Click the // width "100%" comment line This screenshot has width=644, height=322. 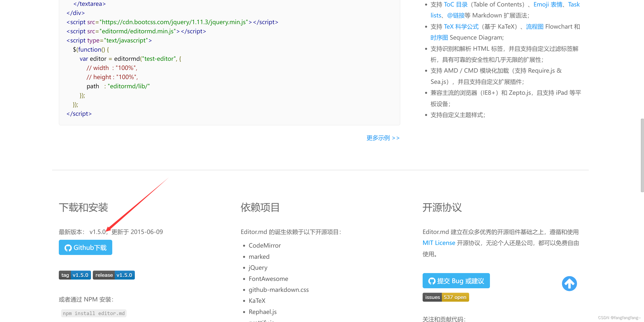point(112,68)
